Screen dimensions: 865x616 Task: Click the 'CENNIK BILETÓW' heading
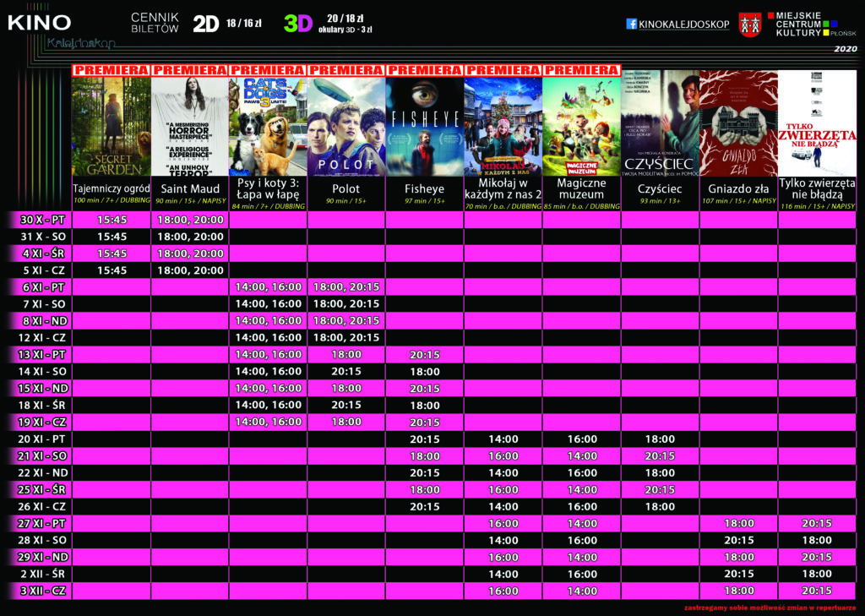(x=155, y=23)
